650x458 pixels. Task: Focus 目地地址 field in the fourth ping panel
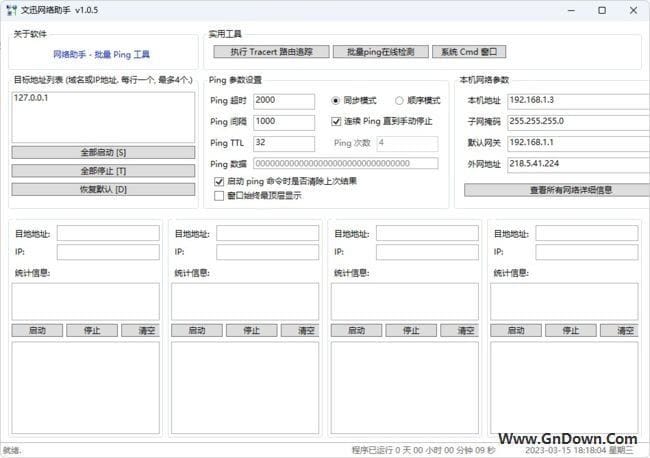click(x=587, y=233)
